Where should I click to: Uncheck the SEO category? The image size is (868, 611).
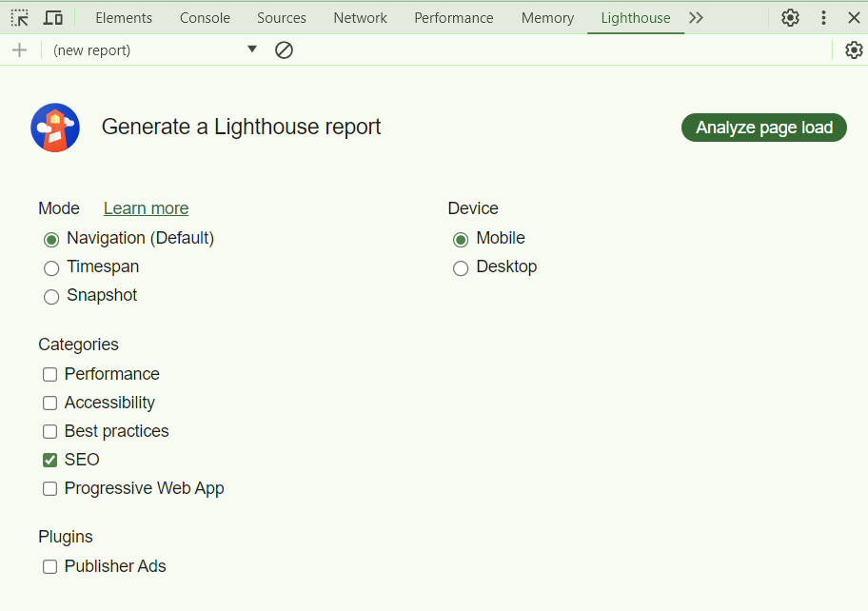49,460
